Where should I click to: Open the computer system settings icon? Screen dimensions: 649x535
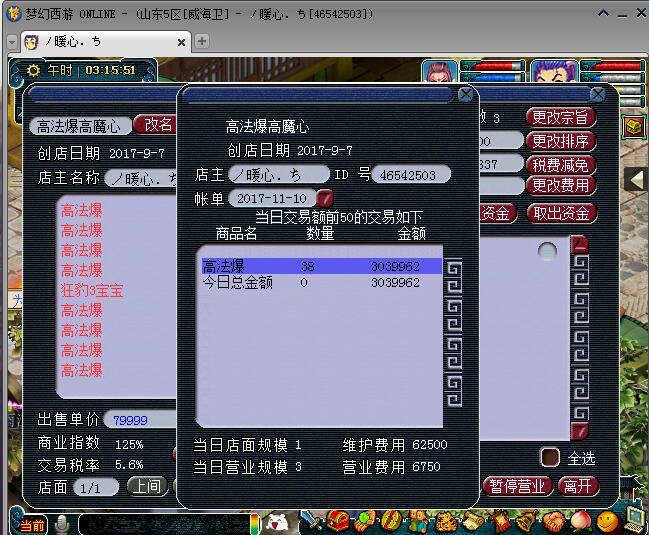click(x=634, y=521)
